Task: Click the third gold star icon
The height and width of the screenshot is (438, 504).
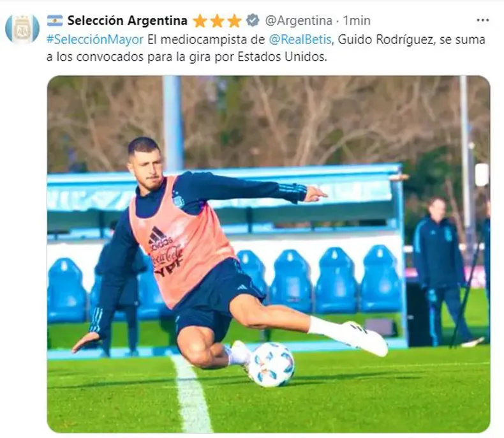Action: tap(234, 21)
